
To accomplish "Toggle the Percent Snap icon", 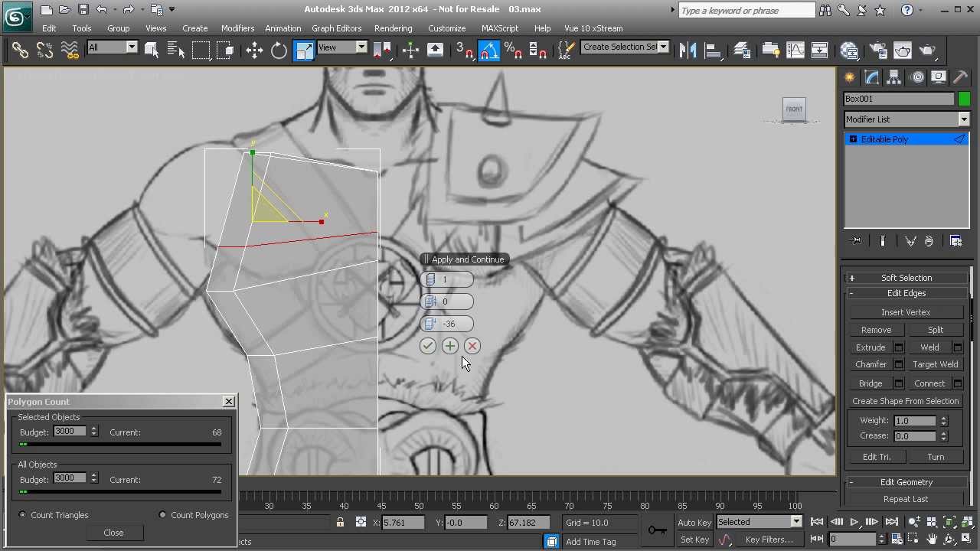I will tap(513, 51).
